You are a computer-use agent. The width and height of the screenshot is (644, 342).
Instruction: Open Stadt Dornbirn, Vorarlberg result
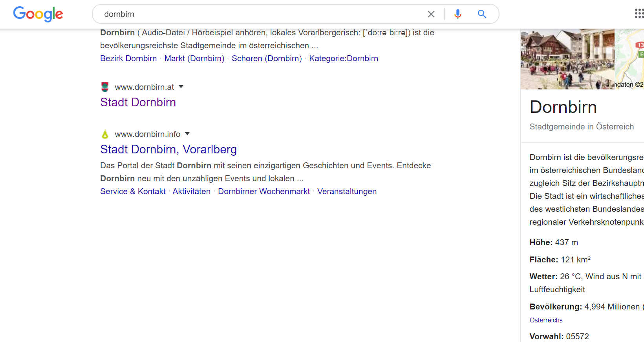tap(168, 149)
